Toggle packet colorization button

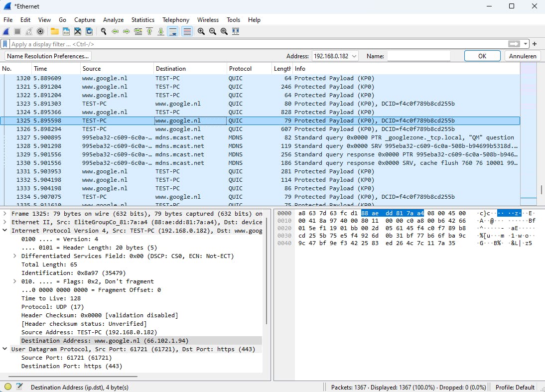[187, 31]
